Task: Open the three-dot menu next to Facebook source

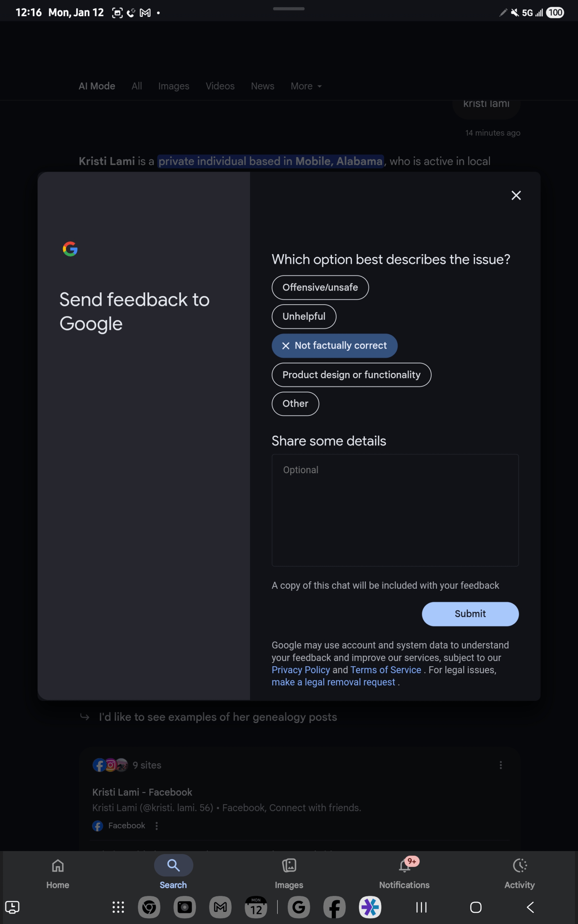Action: (156, 826)
